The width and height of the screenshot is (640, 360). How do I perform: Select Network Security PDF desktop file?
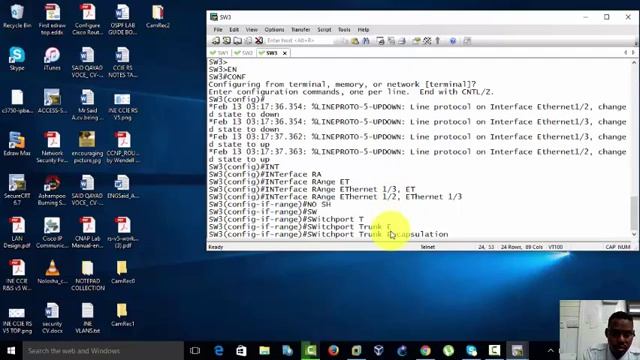(52, 147)
